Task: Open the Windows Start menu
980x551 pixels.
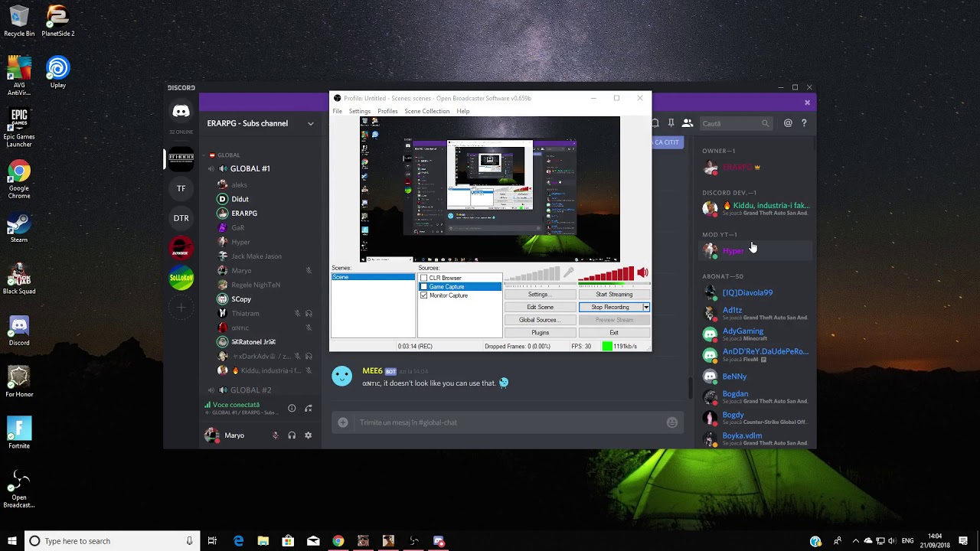Action: [x=11, y=541]
